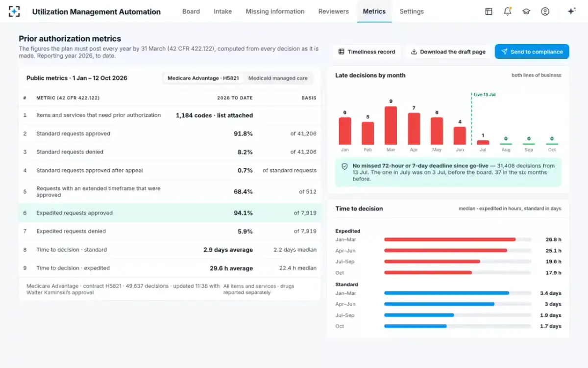The image size is (588, 368).
Task: Click the 94.1% value
Action: click(x=243, y=213)
